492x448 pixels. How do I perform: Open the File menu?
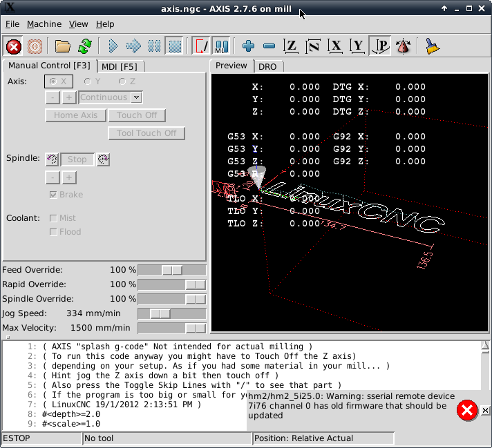coord(12,24)
